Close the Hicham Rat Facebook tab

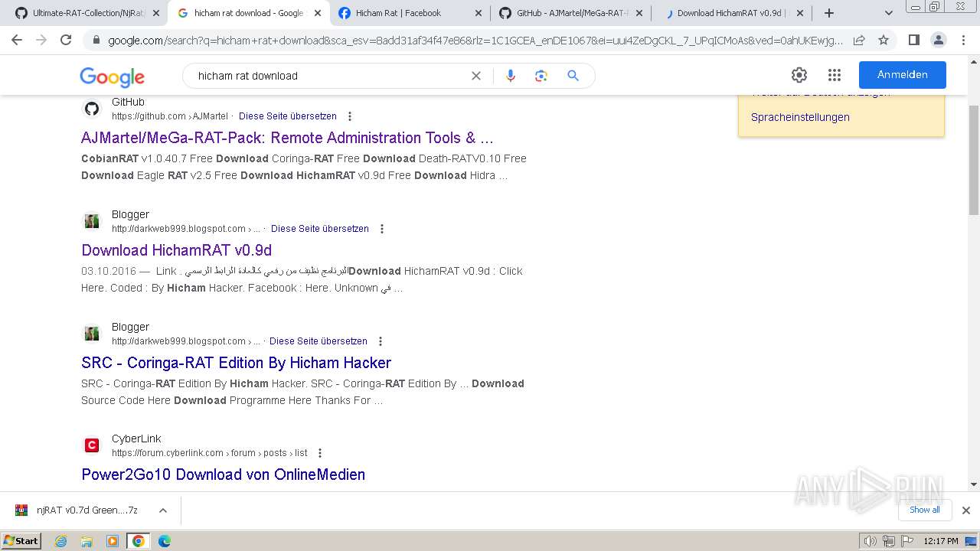click(479, 13)
